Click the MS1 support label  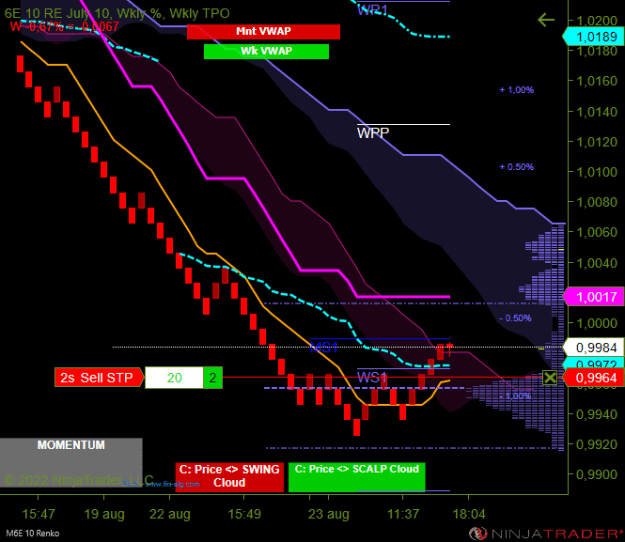[324, 347]
